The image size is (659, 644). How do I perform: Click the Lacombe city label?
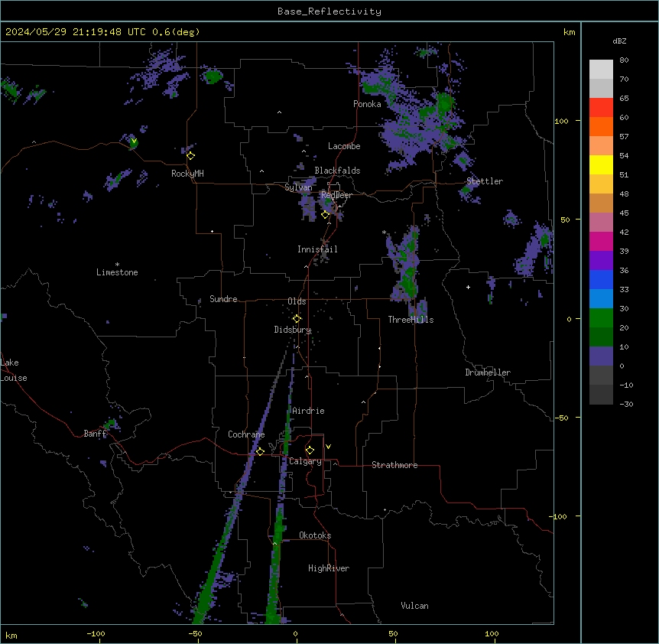click(344, 146)
